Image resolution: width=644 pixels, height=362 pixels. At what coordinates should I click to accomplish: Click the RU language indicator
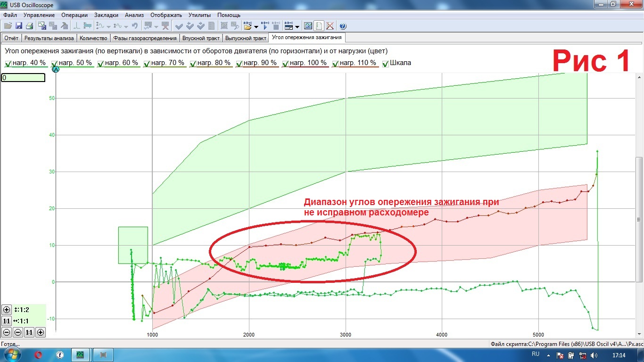click(536, 354)
